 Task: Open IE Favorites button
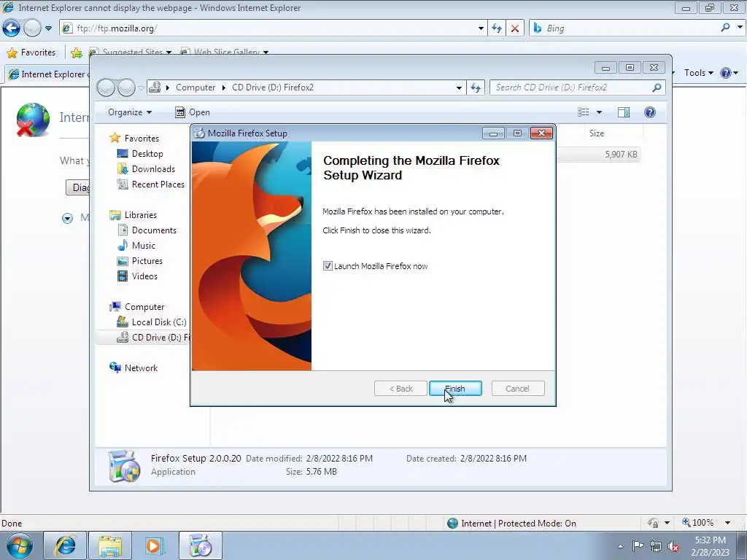pos(31,52)
